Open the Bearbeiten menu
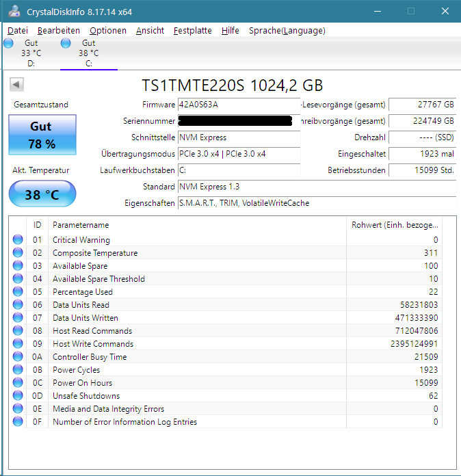The height and width of the screenshot is (476, 461). point(59,30)
